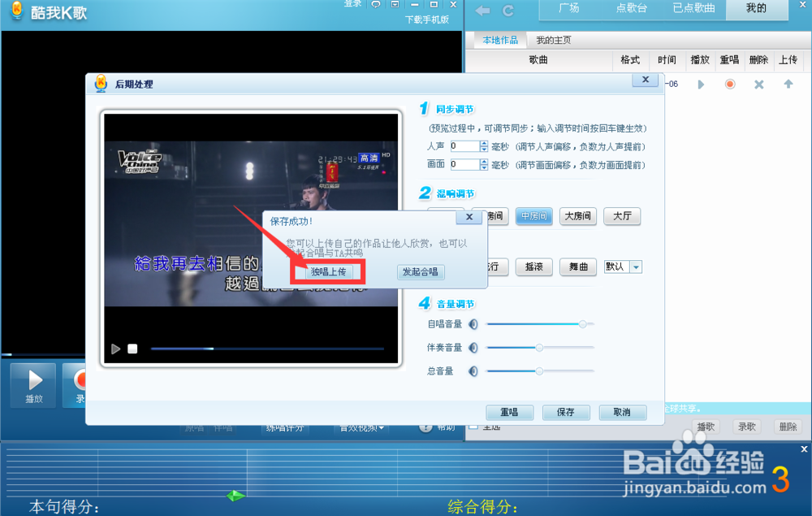Click the 歌曲 column header

point(538,60)
